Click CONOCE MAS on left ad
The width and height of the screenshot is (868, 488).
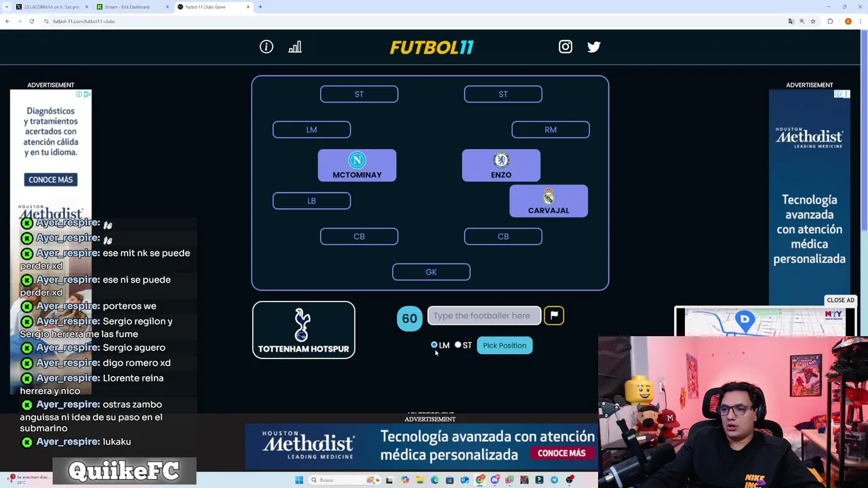[x=51, y=180]
